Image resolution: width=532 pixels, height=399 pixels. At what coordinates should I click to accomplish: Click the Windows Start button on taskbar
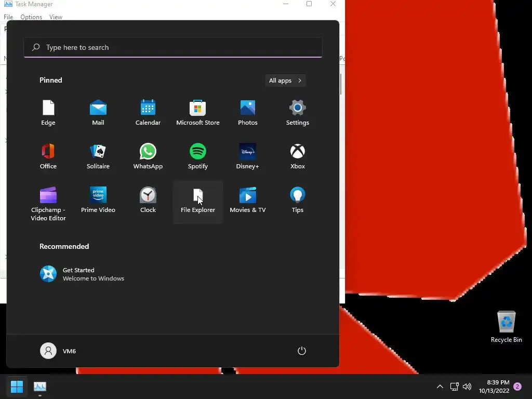(17, 386)
